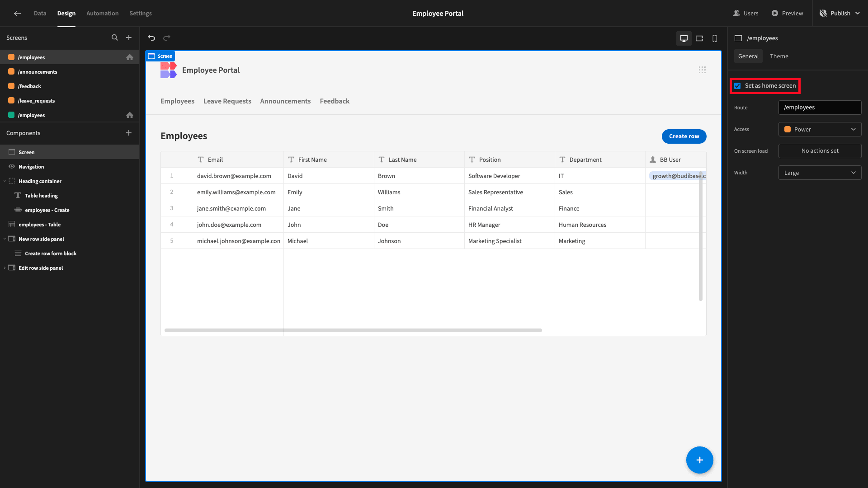Click the Budibase logo in preview

tap(169, 70)
